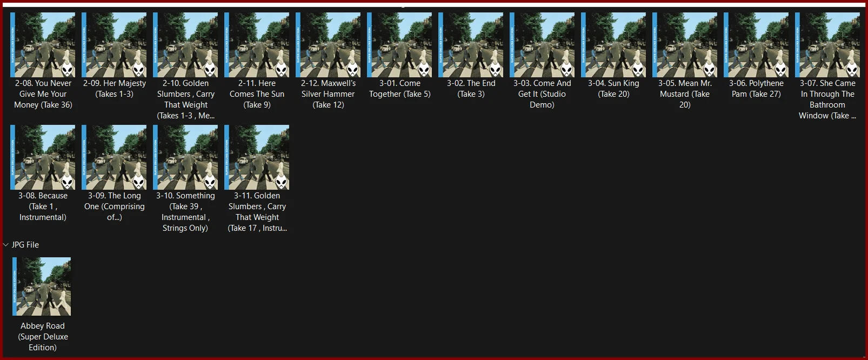Click the file name '2-12. Maxwell's Silver Hammer (Take 12)'
868x360 pixels.
pyautogui.click(x=328, y=94)
